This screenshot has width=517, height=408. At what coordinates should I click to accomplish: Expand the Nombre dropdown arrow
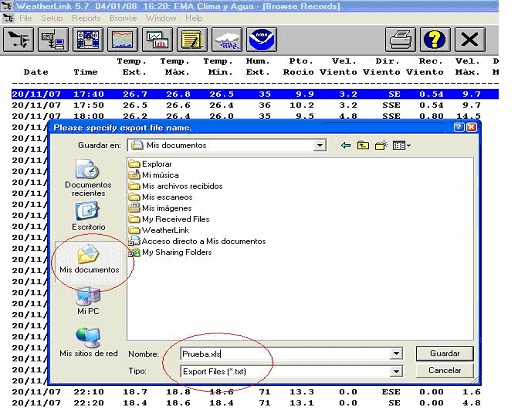click(396, 354)
